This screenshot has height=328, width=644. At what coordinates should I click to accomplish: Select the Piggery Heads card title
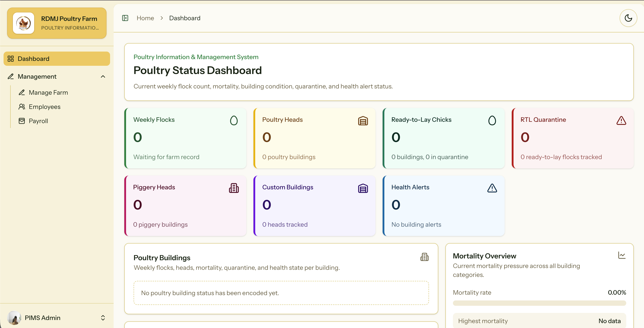click(x=154, y=187)
